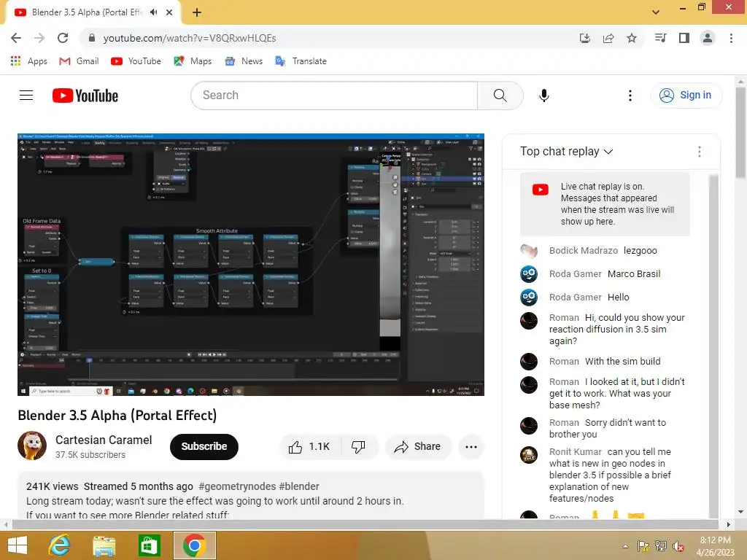Dislike the video with thumbs down
This screenshot has width=747, height=560.
(359, 447)
